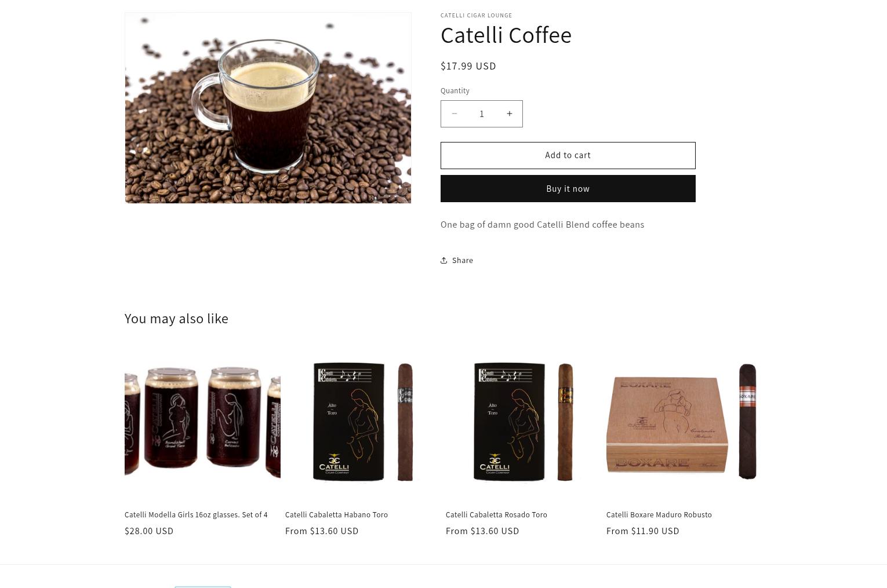Click the $28.00 USD price of glasses

tap(149, 531)
